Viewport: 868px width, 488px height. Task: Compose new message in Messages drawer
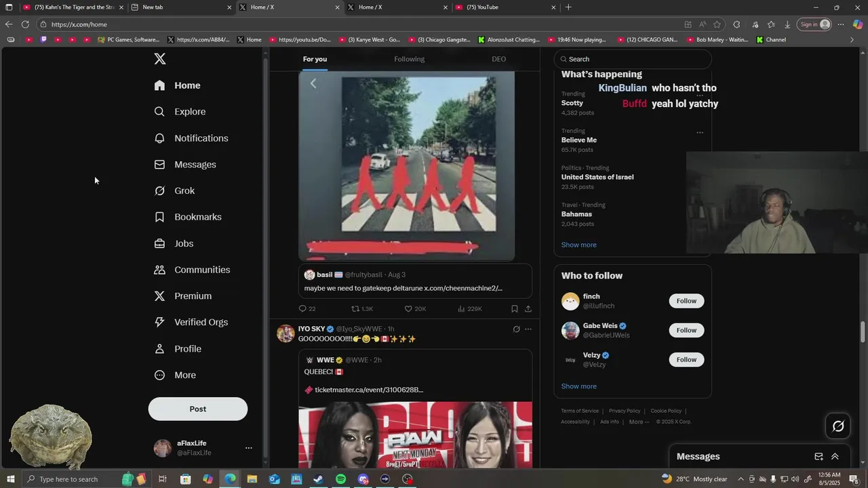pyautogui.click(x=818, y=457)
